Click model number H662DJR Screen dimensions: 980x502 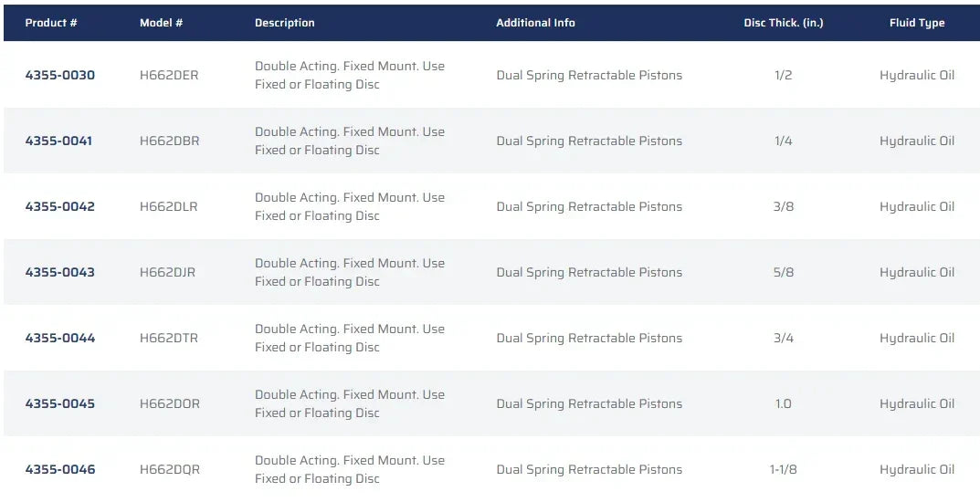click(x=167, y=272)
